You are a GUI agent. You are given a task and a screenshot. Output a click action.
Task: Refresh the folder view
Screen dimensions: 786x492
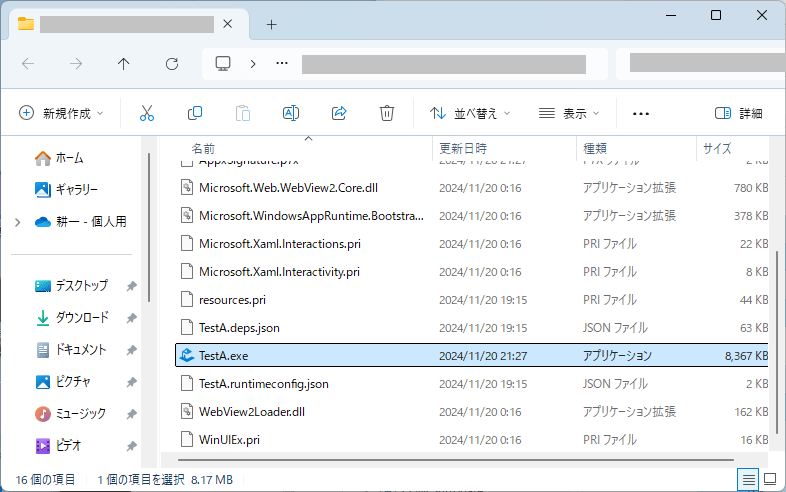pyautogui.click(x=172, y=64)
